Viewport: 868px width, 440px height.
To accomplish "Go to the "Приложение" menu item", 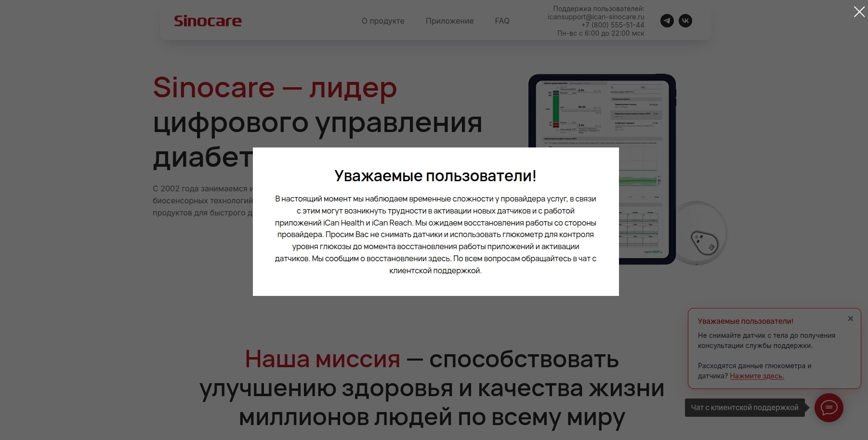I will click(449, 21).
